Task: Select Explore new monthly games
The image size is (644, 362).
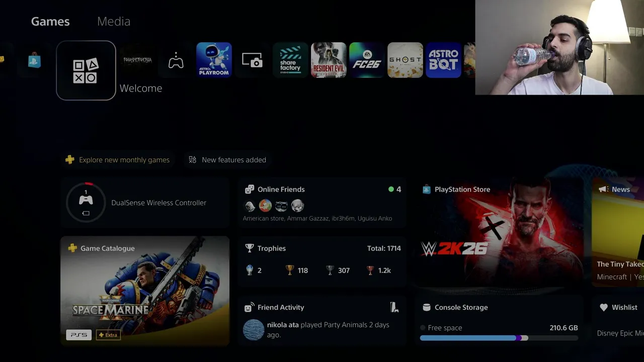Action: coord(117,160)
